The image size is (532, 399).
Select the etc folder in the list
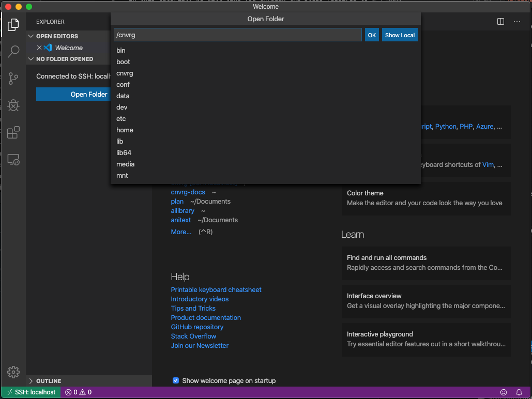(x=266, y=118)
